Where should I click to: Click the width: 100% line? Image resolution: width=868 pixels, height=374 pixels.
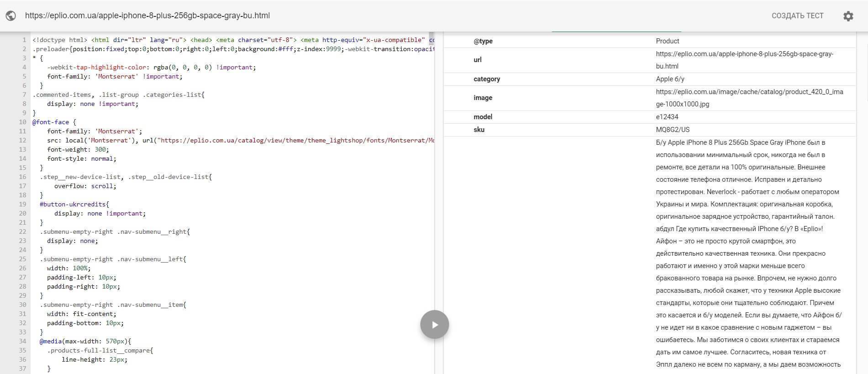click(x=69, y=268)
